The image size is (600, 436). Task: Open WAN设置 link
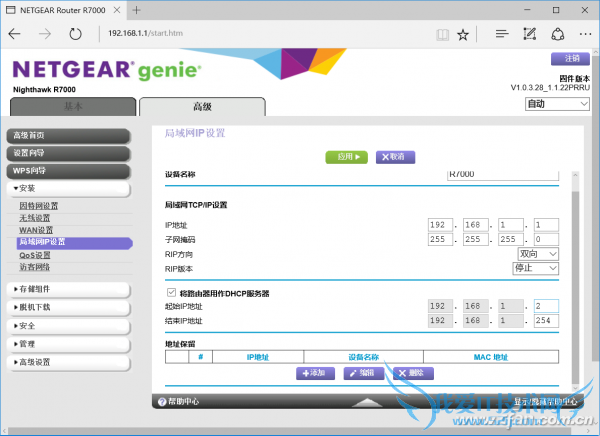[36, 230]
